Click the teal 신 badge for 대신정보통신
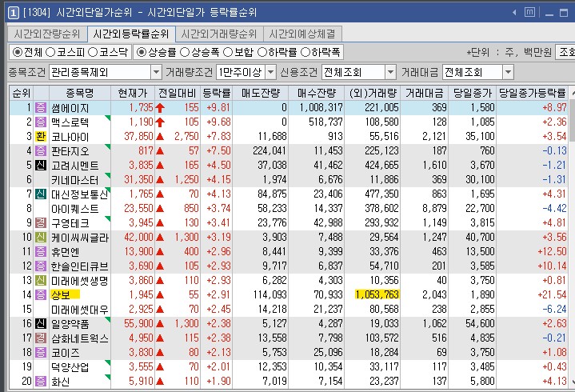The width and height of the screenshot is (575, 392). coord(41,194)
